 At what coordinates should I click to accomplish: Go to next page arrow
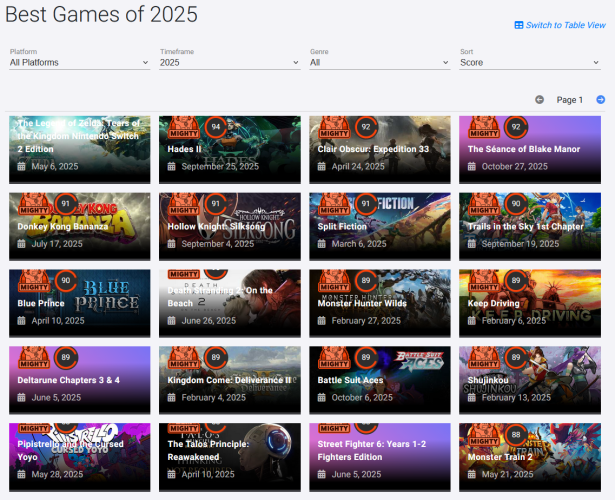(x=600, y=100)
